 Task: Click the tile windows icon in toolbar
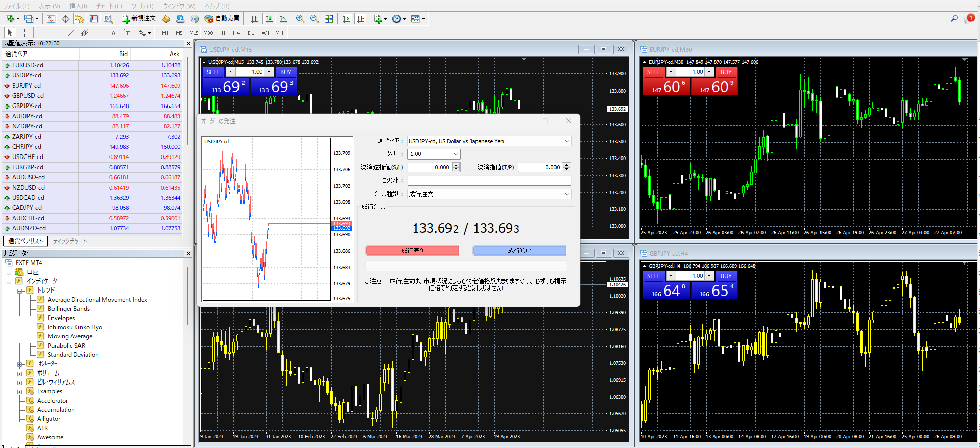(x=329, y=19)
